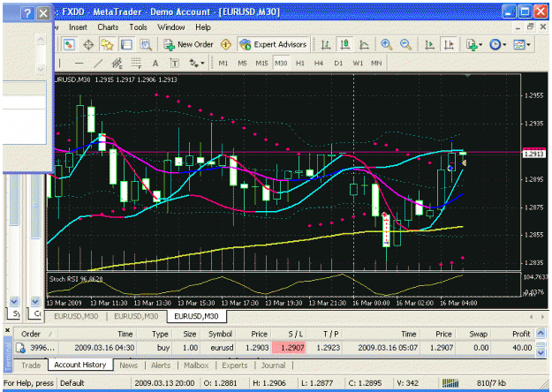Launch MetaEditor yellow diamond icon

(226, 45)
